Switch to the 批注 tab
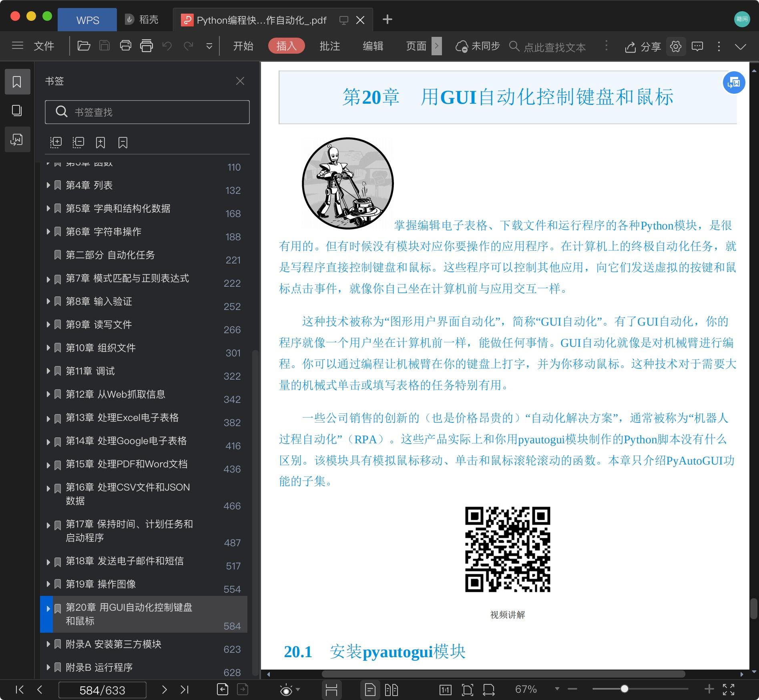 pos(330,46)
